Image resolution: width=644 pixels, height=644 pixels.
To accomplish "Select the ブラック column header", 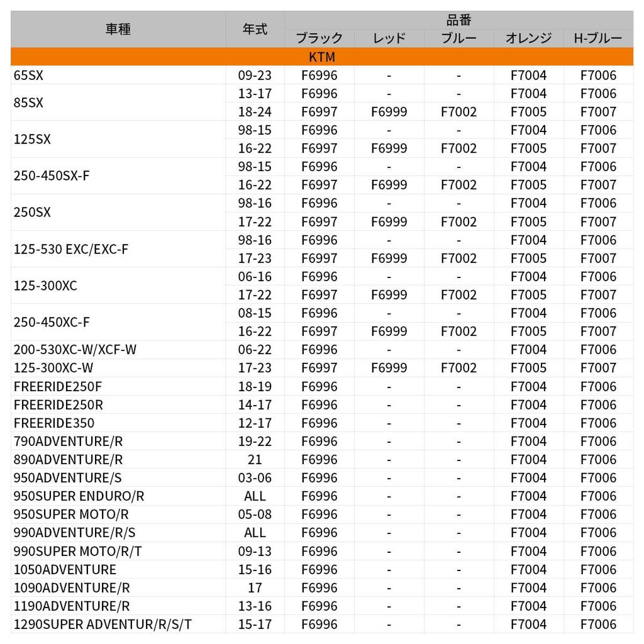I will point(319,38).
